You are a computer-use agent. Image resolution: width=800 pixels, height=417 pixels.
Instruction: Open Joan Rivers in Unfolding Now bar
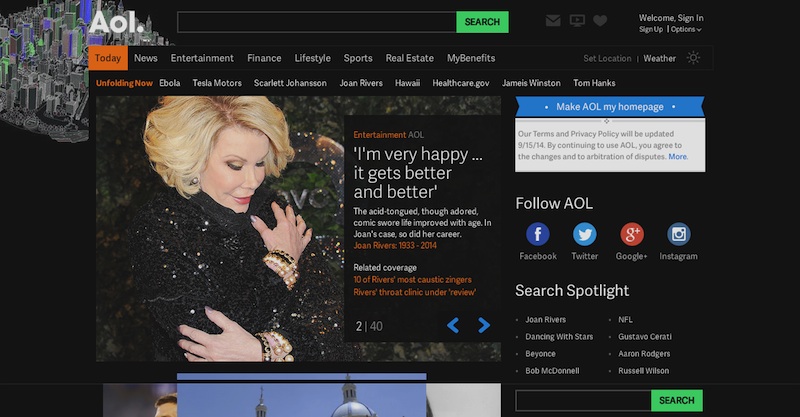(x=361, y=83)
